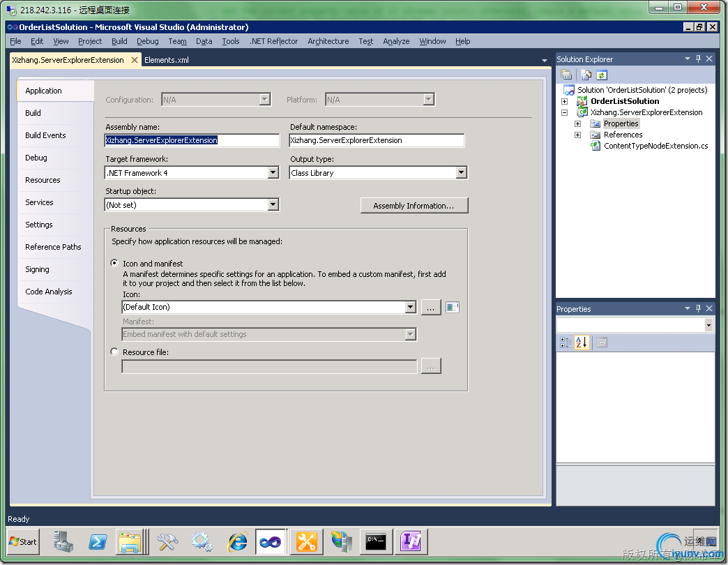This screenshot has width=728, height=565.
Task: Click the Refresh icon in Solution Explorer
Action: point(602,75)
